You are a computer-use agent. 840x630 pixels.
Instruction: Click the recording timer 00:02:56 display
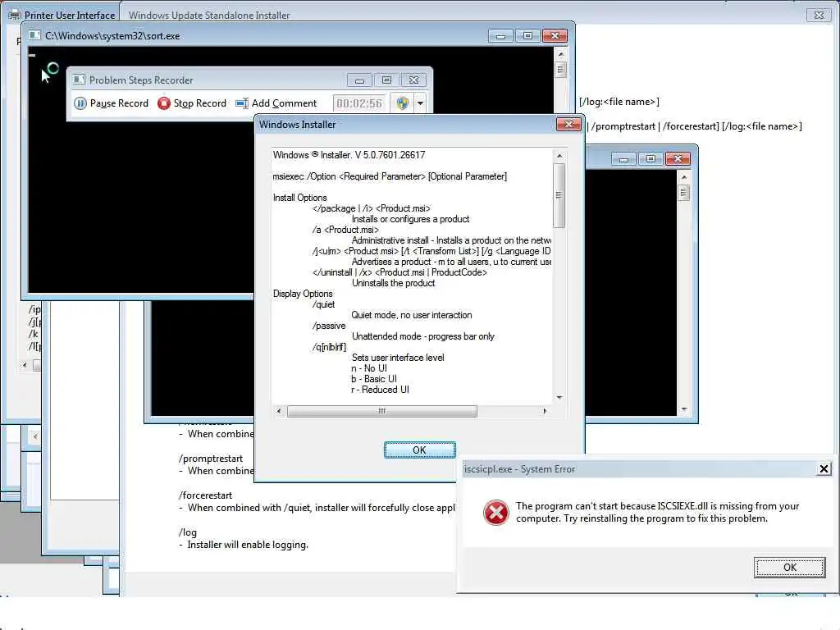click(x=359, y=103)
